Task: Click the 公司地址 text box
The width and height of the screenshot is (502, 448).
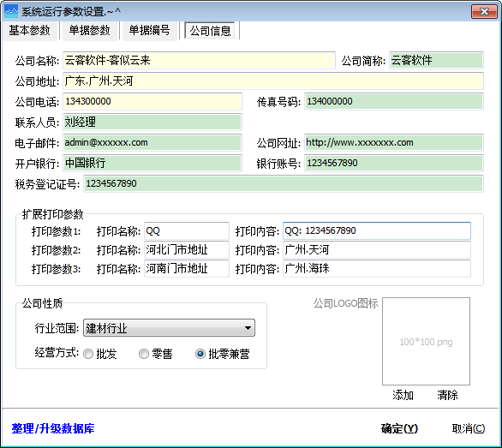Action: pyautogui.click(x=273, y=81)
